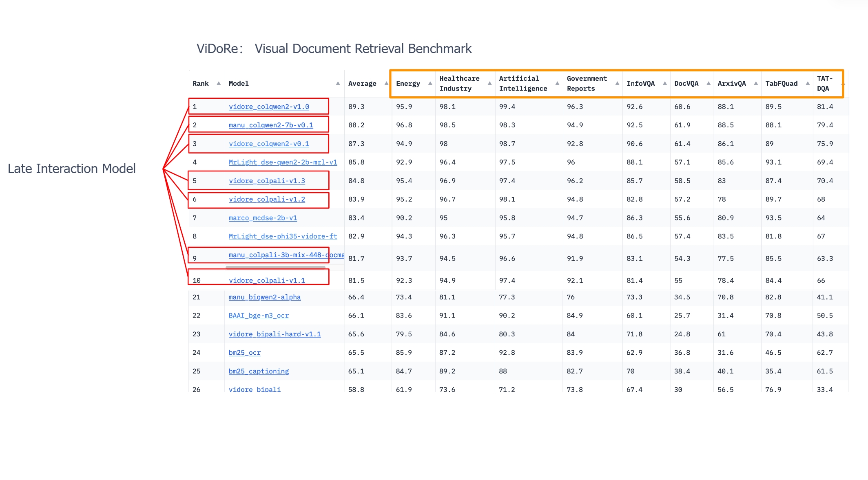Sort by InfoVQA column arrow
The height and width of the screenshot is (480, 868).
(665, 83)
